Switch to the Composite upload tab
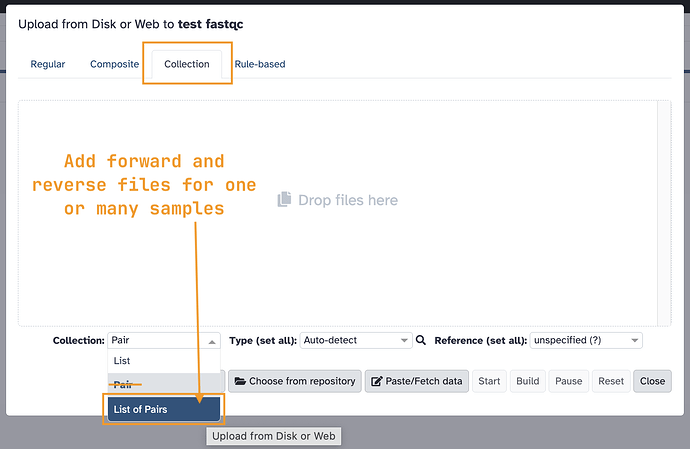Image resolution: width=690 pixels, height=449 pixels. click(114, 64)
